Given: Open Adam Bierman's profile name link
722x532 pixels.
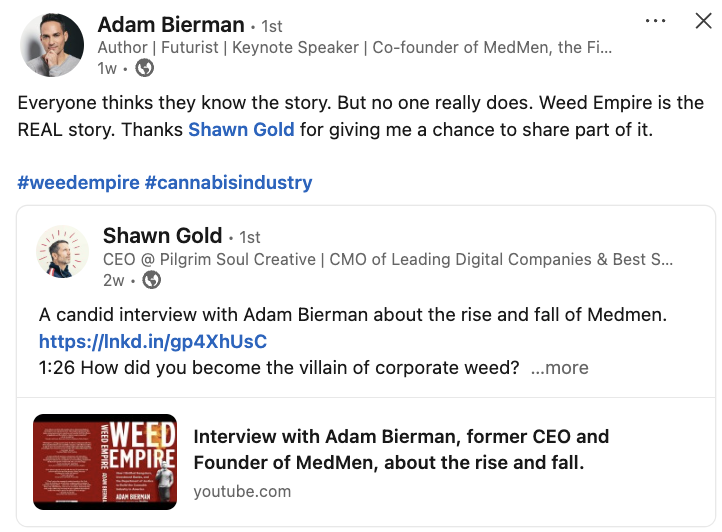Looking at the screenshot, I should (171, 24).
